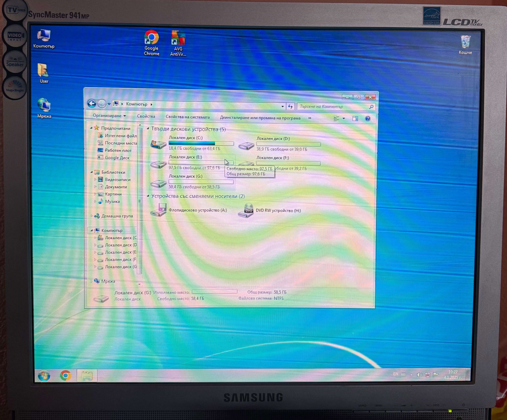507x420 pixels.
Task: Click the Action Center flag tray icon
Action: coord(436,374)
